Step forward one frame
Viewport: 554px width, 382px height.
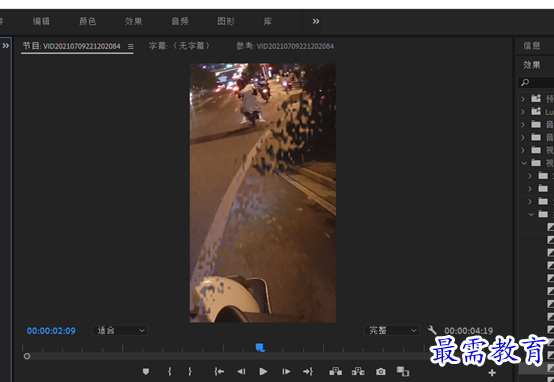[286, 371]
